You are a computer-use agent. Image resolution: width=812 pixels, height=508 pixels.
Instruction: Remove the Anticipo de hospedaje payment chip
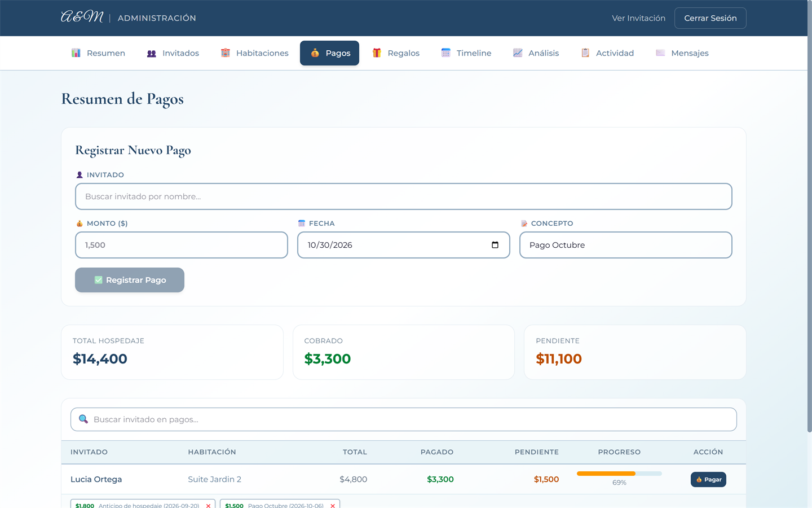(x=208, y=506)
